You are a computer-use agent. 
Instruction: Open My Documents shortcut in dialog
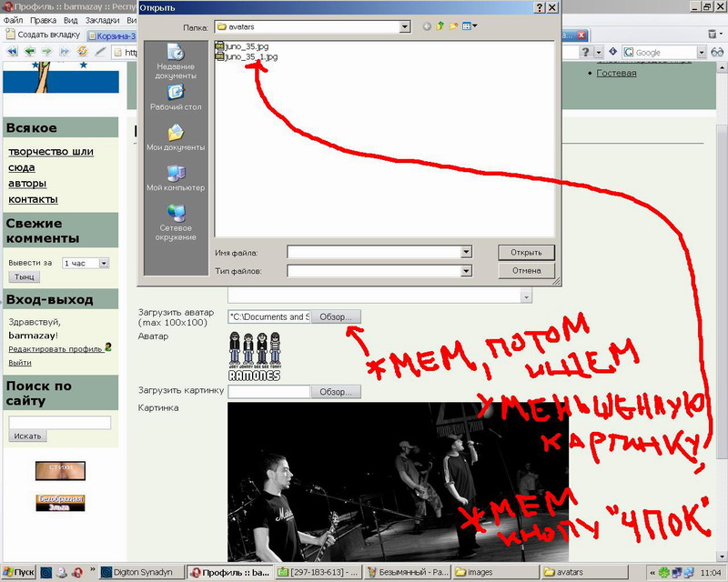click(176, 136)
